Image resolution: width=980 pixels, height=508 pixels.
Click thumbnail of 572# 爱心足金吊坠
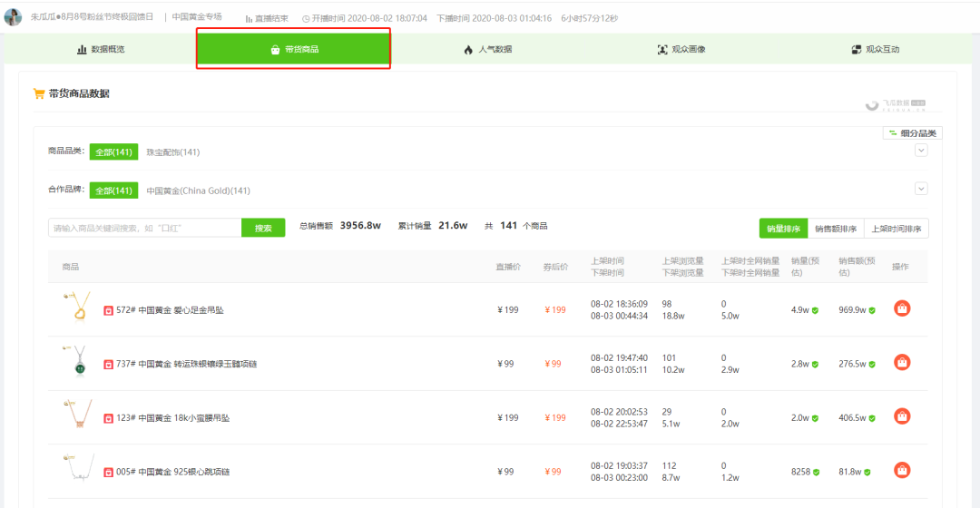[x=79, y=307]
